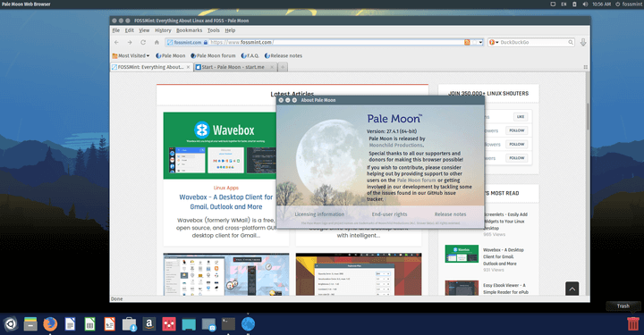Open the software center bag icon in dock
The width and height of the screenshot is (644, 335).
pos(130,324)
